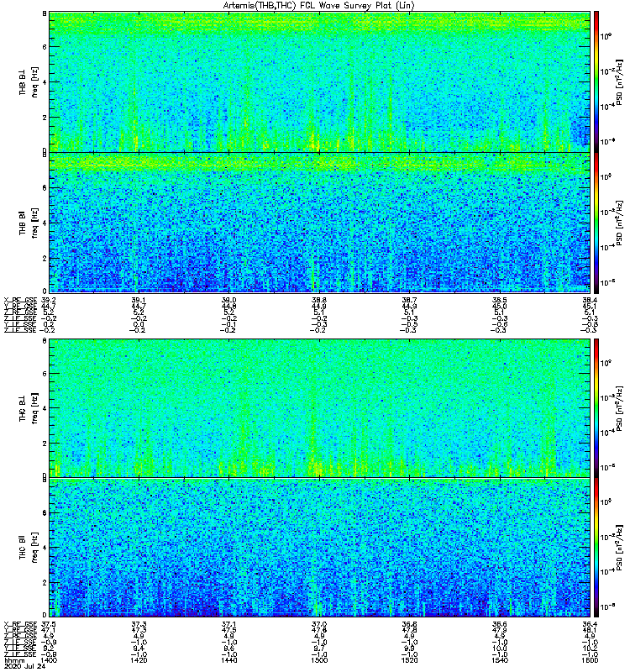This screenshot has width=630, height=672.
Task: Click the 'hhmm' time axis label
Action: tap(13, 660)
